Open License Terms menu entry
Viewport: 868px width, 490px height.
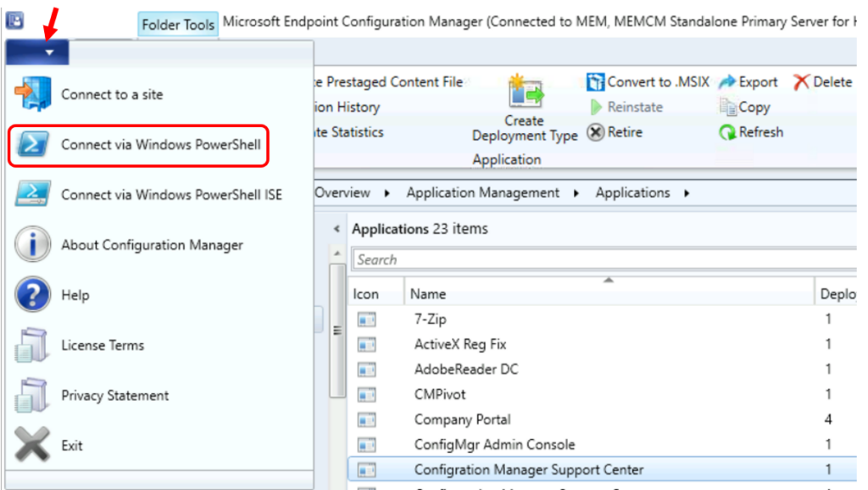click(103, 345)
